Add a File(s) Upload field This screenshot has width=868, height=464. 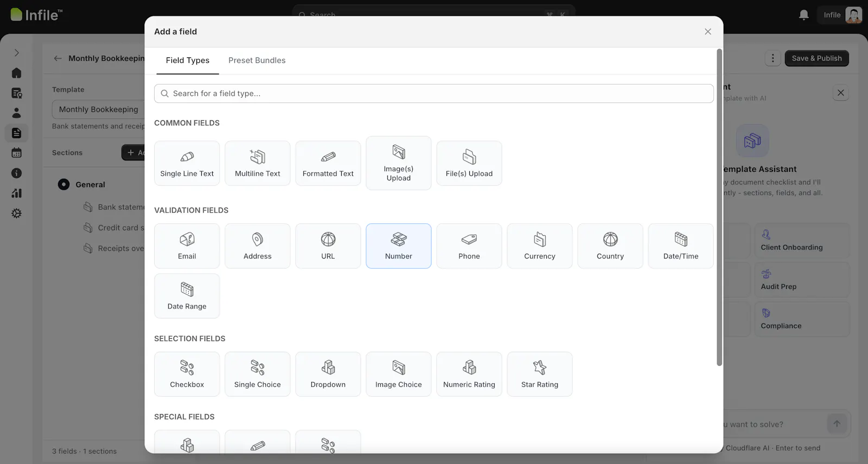pos(469,163)
